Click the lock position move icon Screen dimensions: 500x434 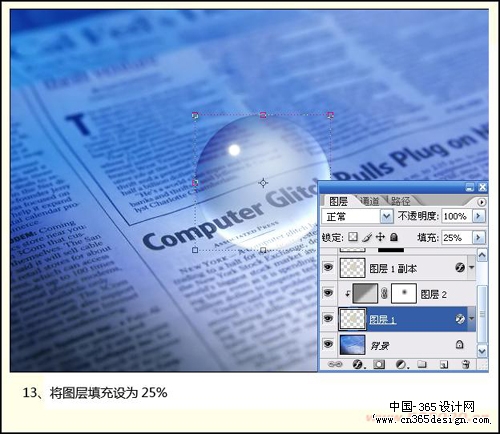(380, 237)
